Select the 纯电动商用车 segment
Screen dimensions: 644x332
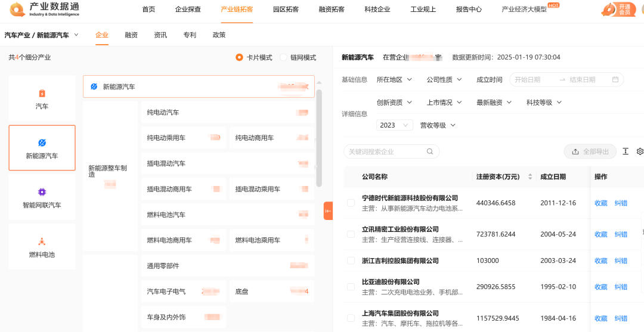272,138
